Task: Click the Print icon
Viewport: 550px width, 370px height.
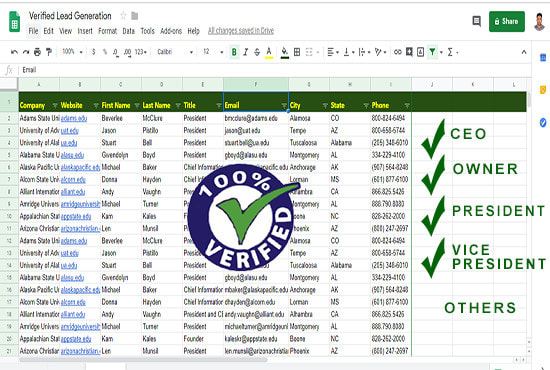Action: click(x=37, y=52)
